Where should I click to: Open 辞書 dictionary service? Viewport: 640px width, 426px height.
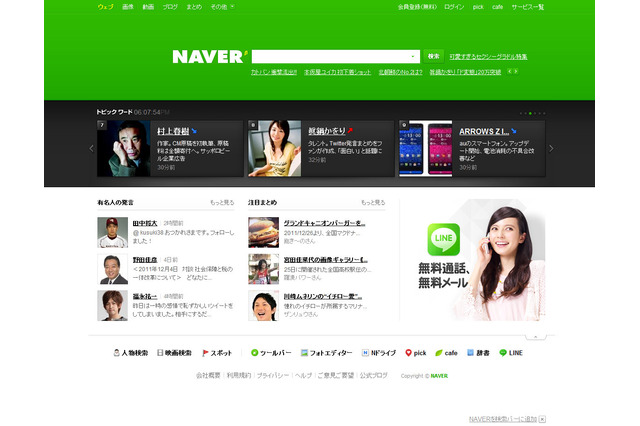(x=478, y=353)
